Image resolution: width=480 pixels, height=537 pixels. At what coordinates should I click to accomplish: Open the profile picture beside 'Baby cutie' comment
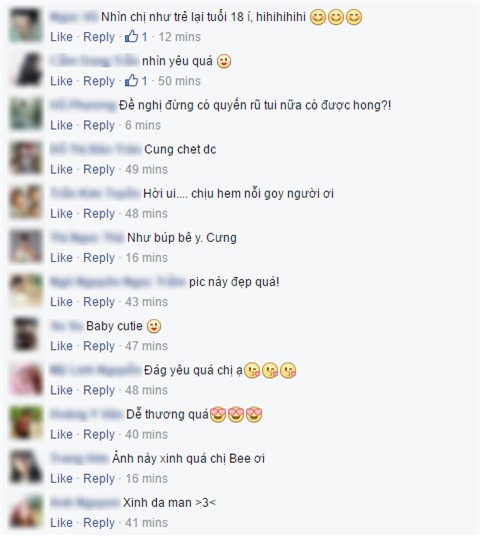(26, 335)
